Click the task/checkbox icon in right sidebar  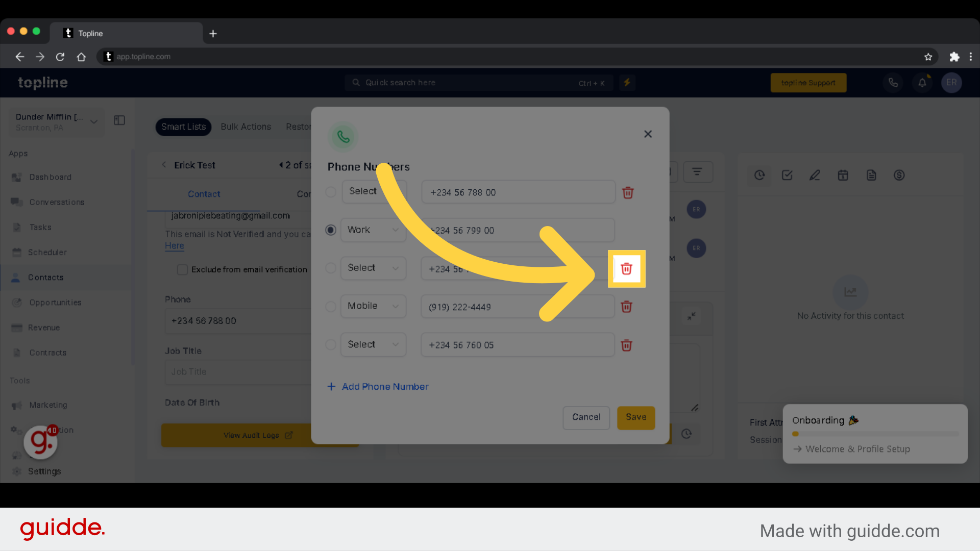tap(787, 175)
